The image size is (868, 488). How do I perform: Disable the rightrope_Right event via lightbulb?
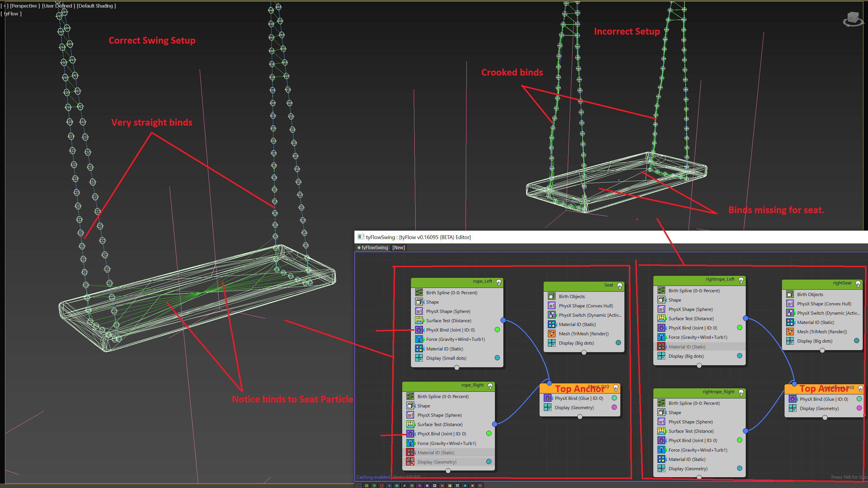(x=741, y=392)
